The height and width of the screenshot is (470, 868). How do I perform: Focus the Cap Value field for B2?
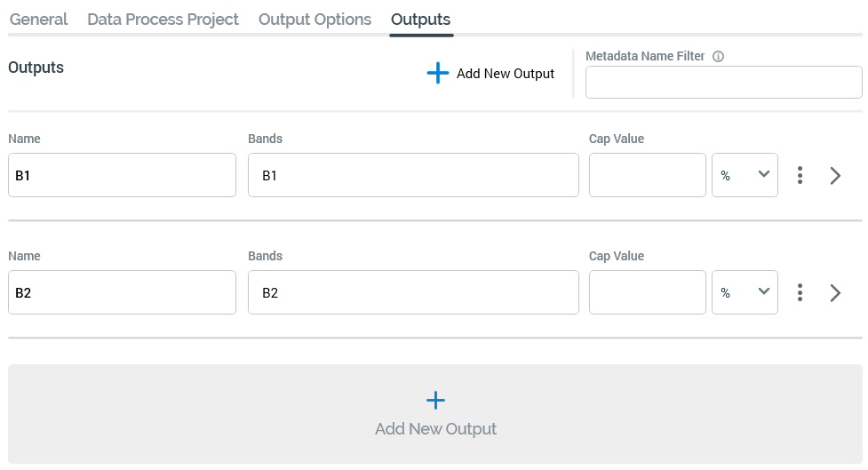pos(647,292)
